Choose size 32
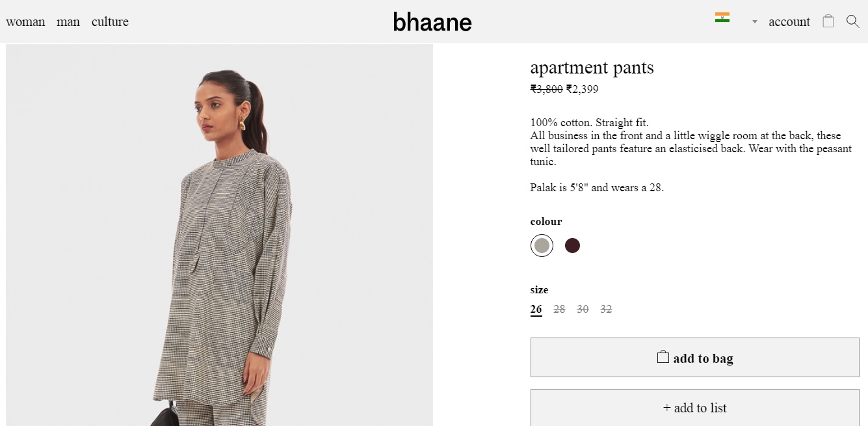Screen dimensions: 868x426 point(606,310)
